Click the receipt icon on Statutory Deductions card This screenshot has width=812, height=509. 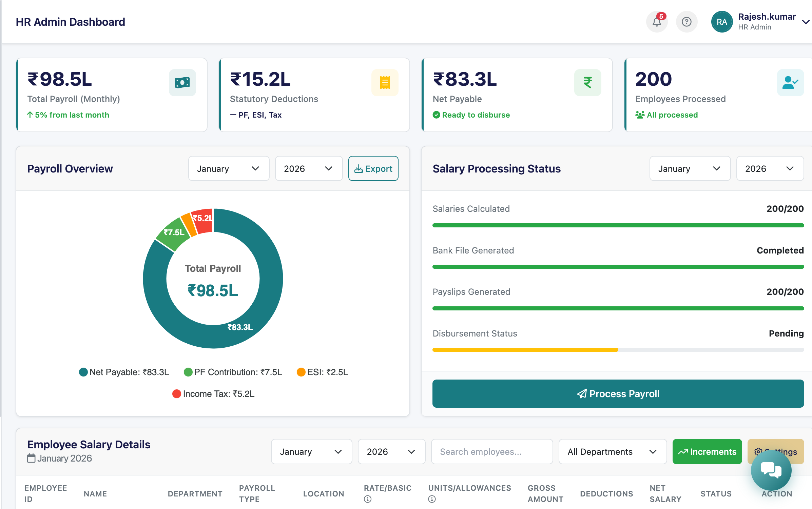[x=385, y=82]
